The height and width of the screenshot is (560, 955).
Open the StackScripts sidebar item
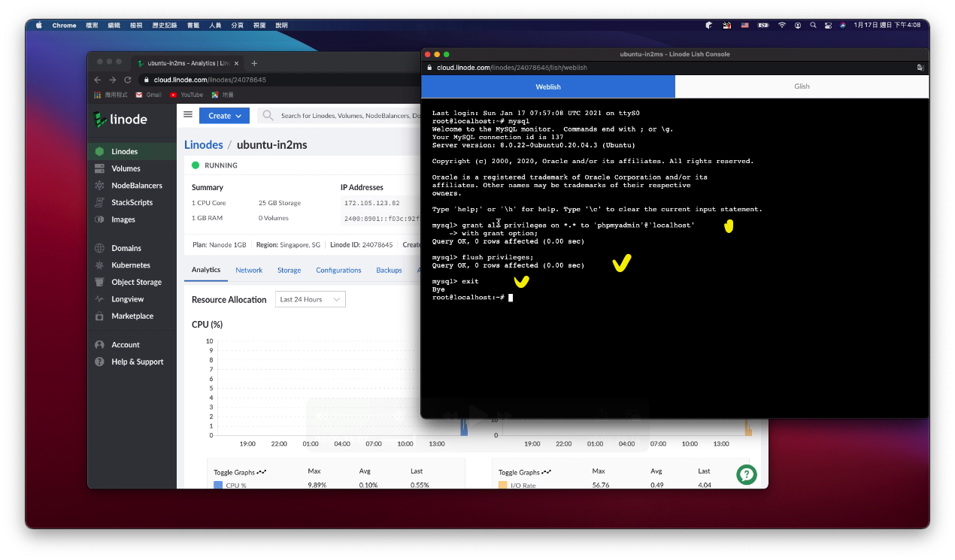tap(132, 202)
